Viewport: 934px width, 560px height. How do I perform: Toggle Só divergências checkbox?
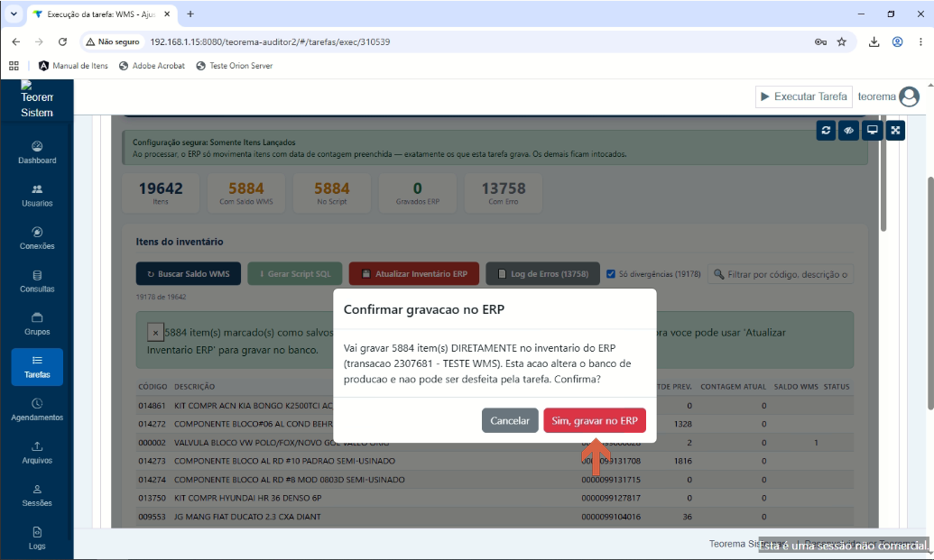(611, 274)
